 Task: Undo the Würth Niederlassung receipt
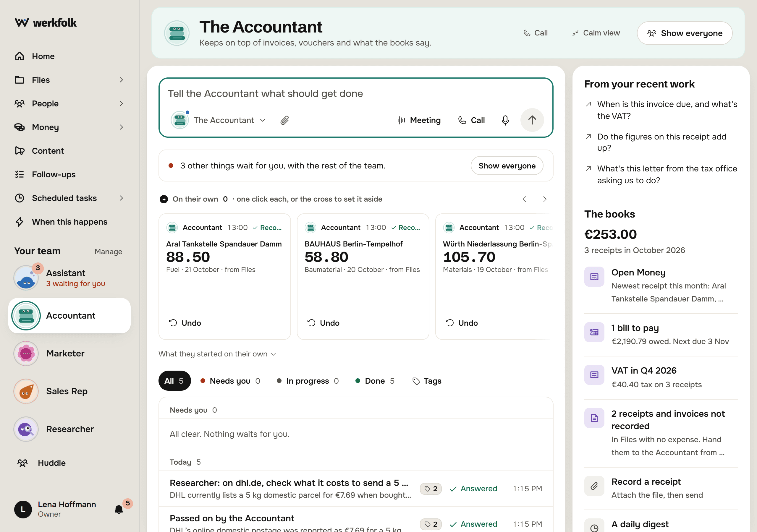(462, 323)
